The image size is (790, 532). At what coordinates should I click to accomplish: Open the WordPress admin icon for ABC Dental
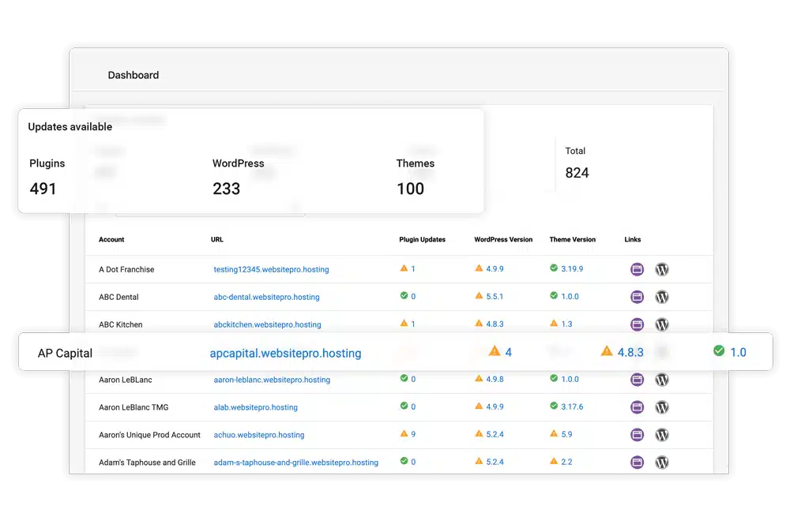(x=662, y=297)
